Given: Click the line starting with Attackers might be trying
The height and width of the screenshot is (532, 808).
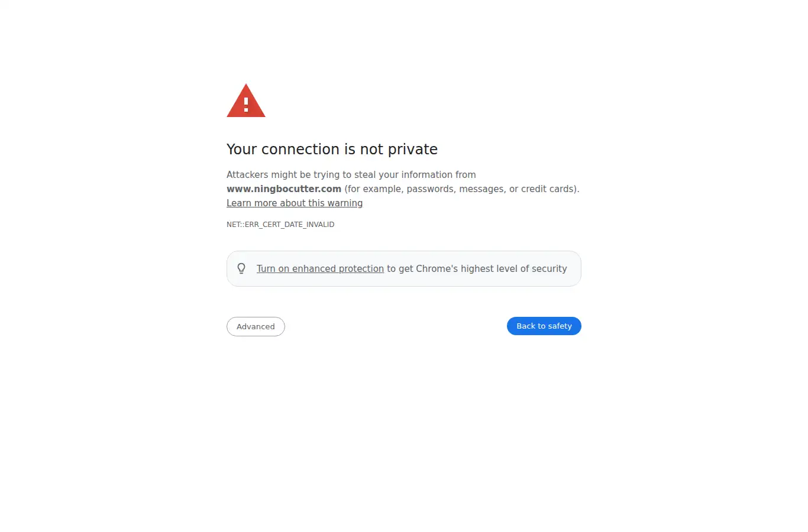Looking at the screenshot, I should (x=351, y=174).
